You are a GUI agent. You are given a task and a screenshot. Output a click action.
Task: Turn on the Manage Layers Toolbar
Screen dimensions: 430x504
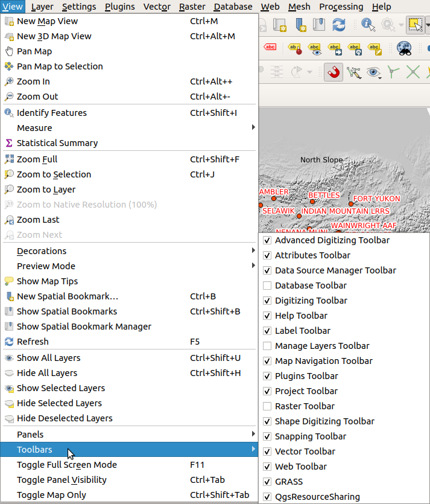click(267, 346)
